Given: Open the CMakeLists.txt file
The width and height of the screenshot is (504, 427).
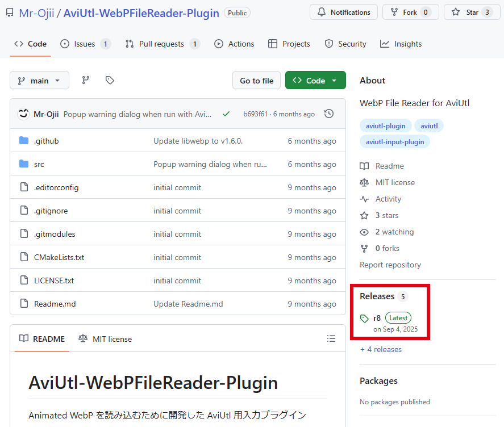Looking at the screenshot, I should click(59, 257).
